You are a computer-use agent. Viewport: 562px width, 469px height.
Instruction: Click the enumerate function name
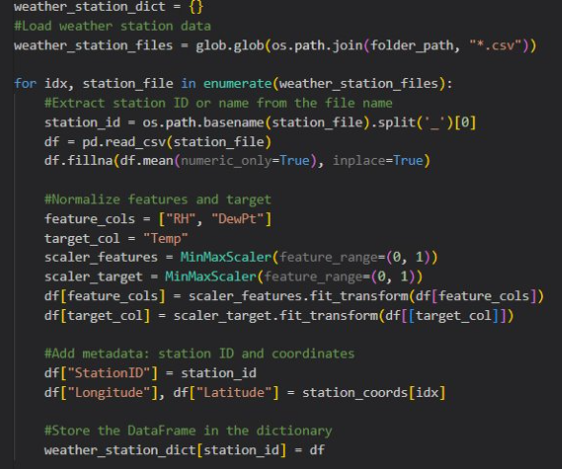(x=237, y=83)
